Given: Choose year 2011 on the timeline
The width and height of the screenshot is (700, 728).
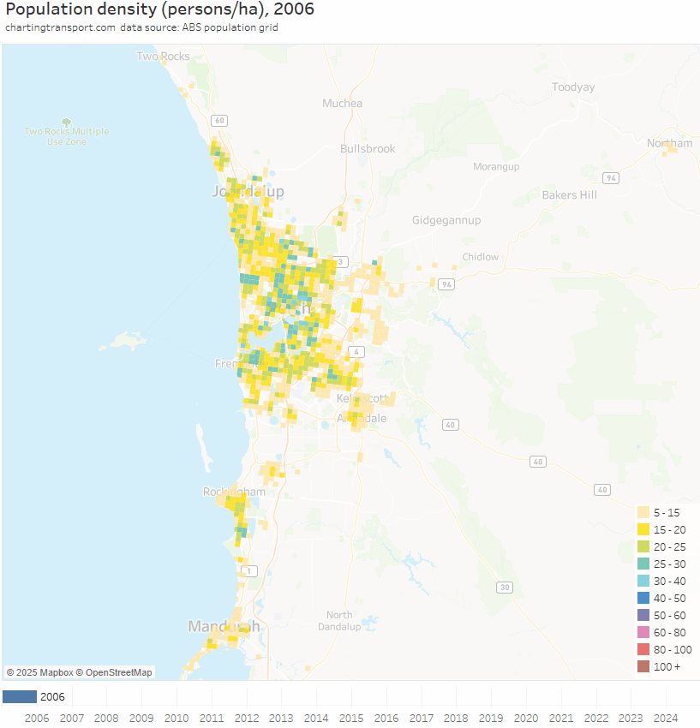Looking at the screenshot, I should pos(212,719).
